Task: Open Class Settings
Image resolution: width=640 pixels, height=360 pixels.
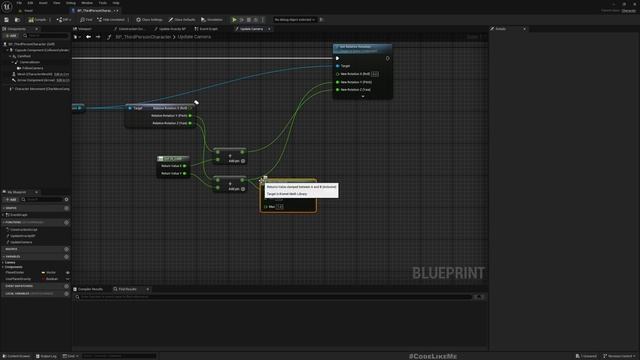Action: pos(149,20)
